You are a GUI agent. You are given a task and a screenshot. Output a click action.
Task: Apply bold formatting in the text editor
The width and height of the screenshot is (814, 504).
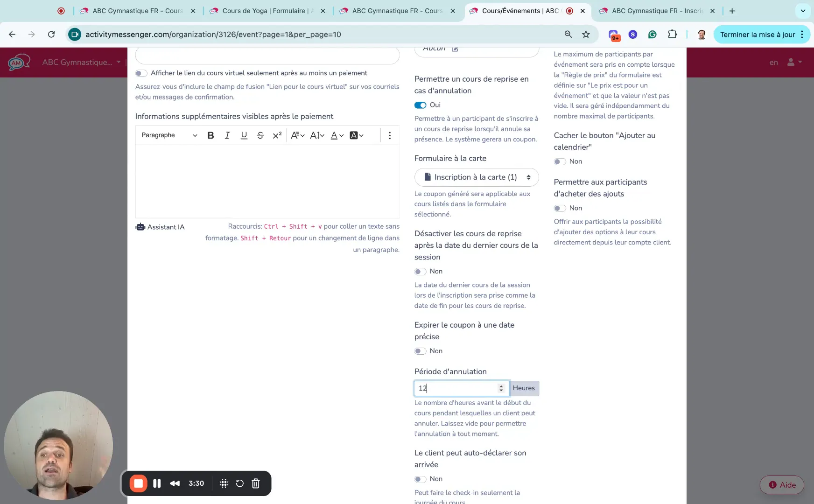tap(211, 135)
